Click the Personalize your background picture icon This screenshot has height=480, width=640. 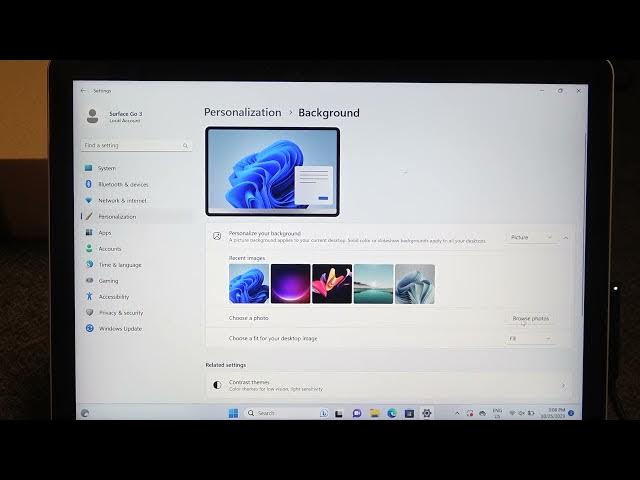(217, 236)
